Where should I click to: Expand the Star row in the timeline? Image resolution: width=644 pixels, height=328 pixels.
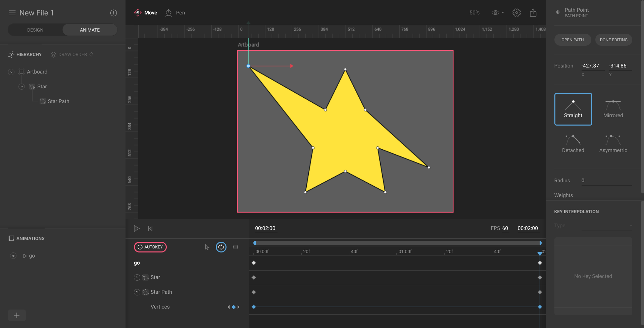pos(137,277)
